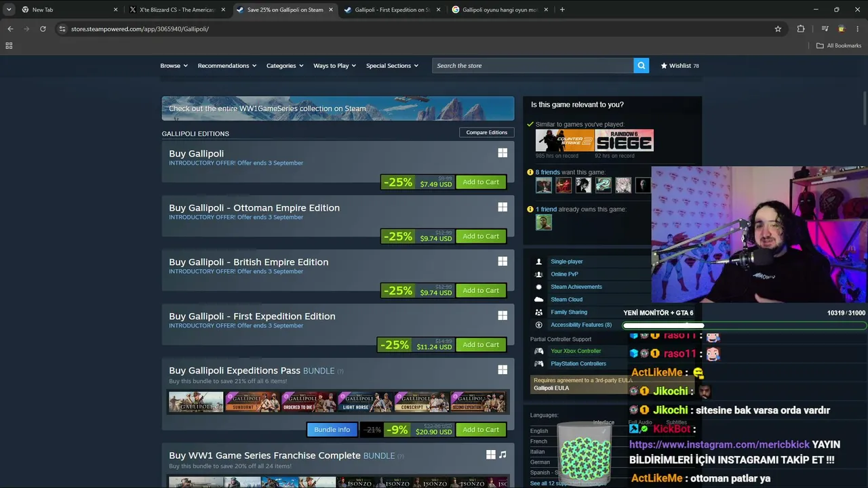The image size is (868, 488).
Task: Open the WW1GameSeries collection banner
Action: pyautogui.click(x=338, y=108)
